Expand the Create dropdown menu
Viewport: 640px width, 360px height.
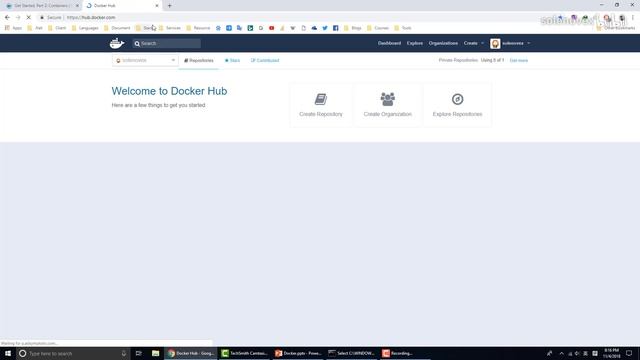point(473,43)
